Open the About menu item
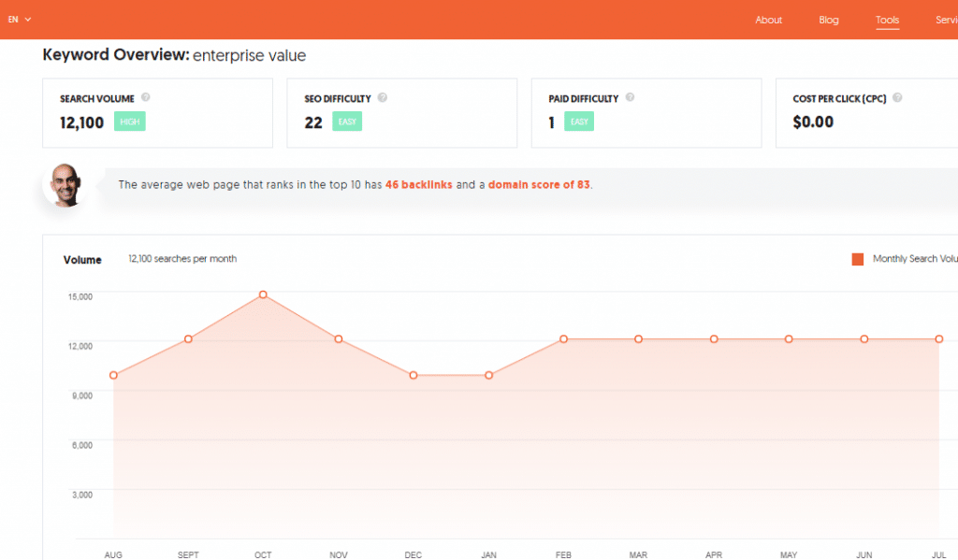 point(768,20)
